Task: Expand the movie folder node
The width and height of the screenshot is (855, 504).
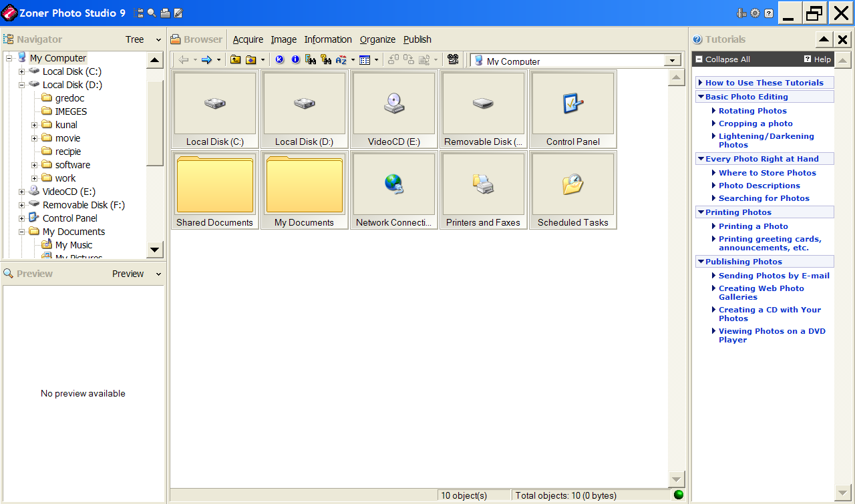Action: click(34, 138)
